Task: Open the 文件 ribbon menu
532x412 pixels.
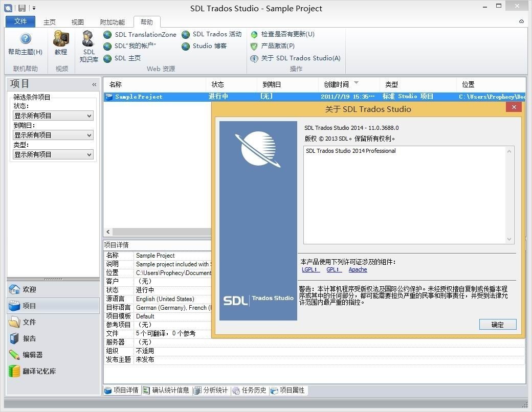Action: tap(20, 21)
